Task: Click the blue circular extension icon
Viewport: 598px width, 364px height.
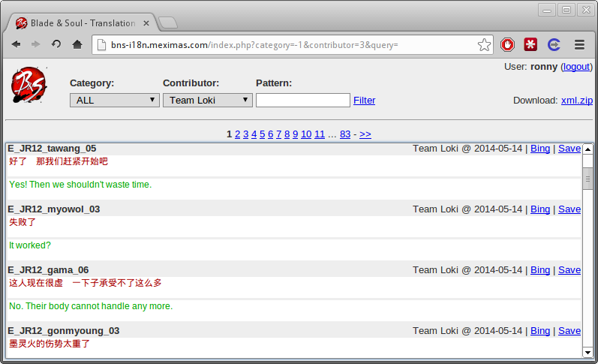Action: (554, 44)
